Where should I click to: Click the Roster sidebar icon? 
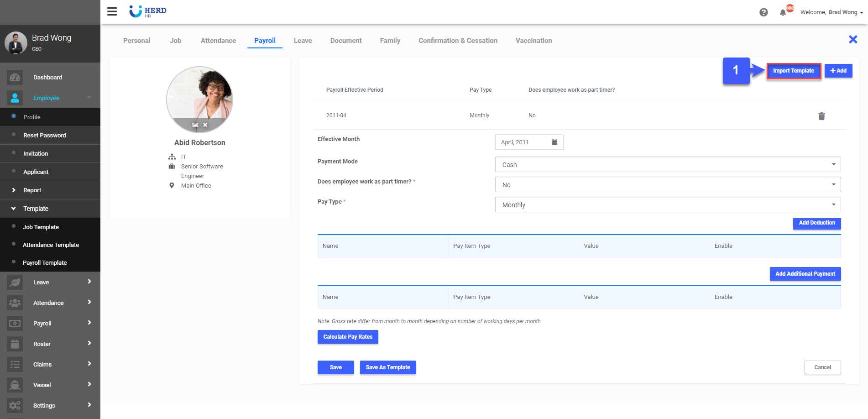(x=15, y=344)
